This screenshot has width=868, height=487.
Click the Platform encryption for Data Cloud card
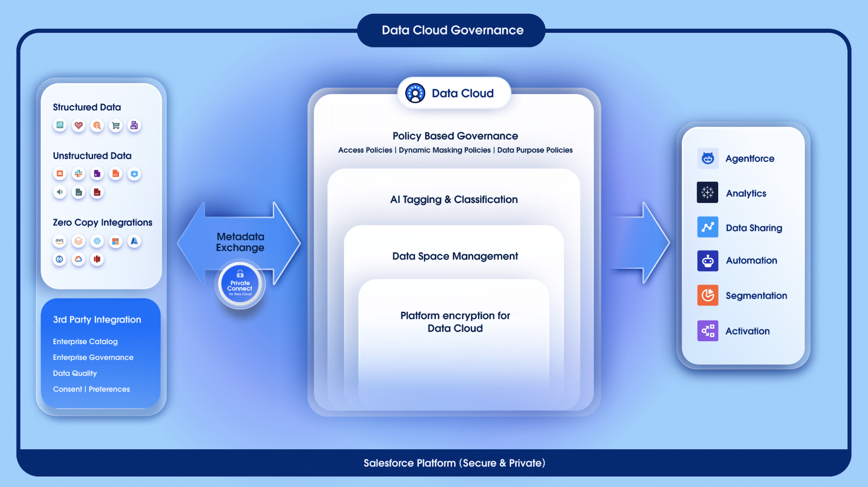pyautogui.click(x=454, y=322)
